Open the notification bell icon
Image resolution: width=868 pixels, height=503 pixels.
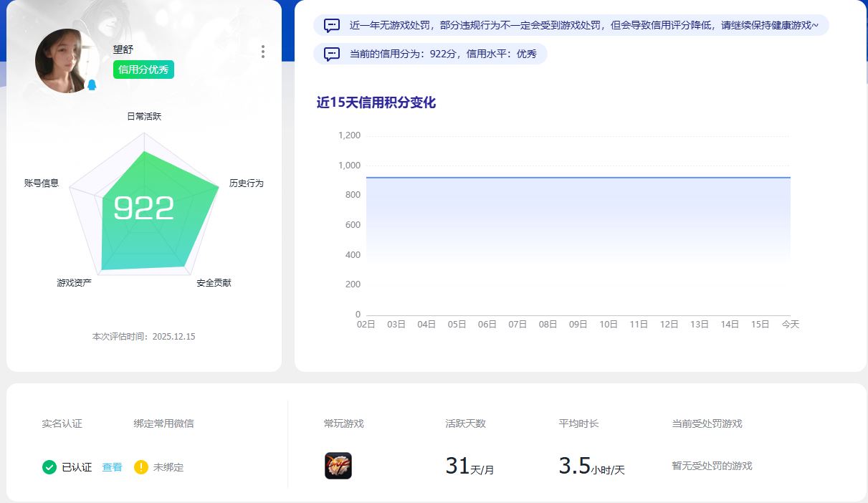(x=92, y=85)
